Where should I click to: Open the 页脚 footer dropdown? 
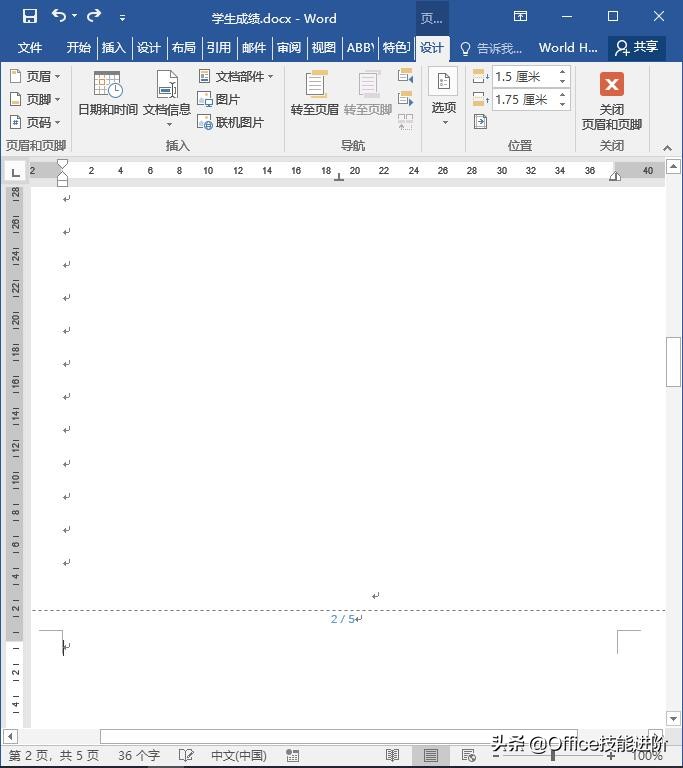pos(35,99)
